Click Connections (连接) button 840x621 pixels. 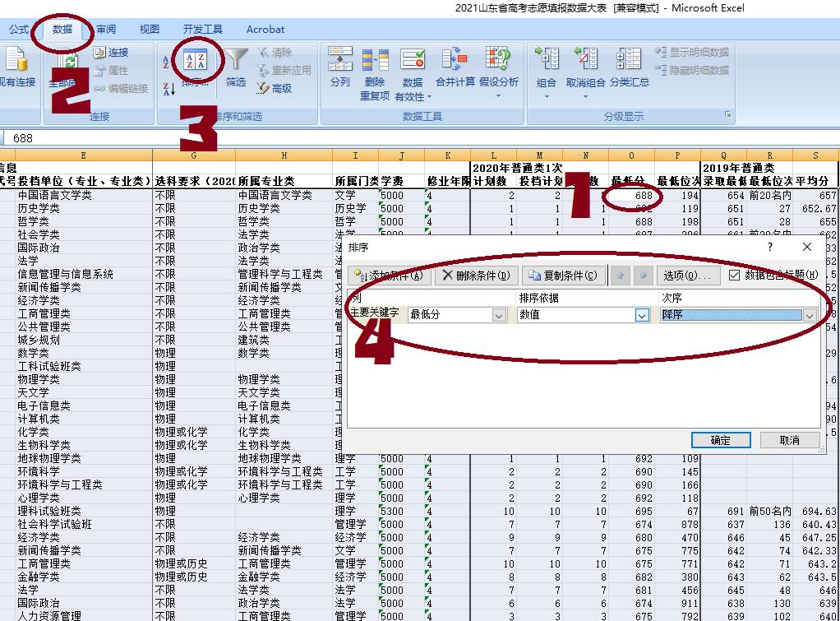pyautogui.click(x=112, y=52)
